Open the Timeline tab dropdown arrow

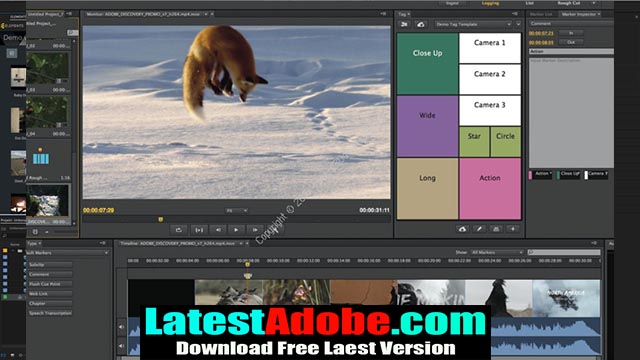241,244
